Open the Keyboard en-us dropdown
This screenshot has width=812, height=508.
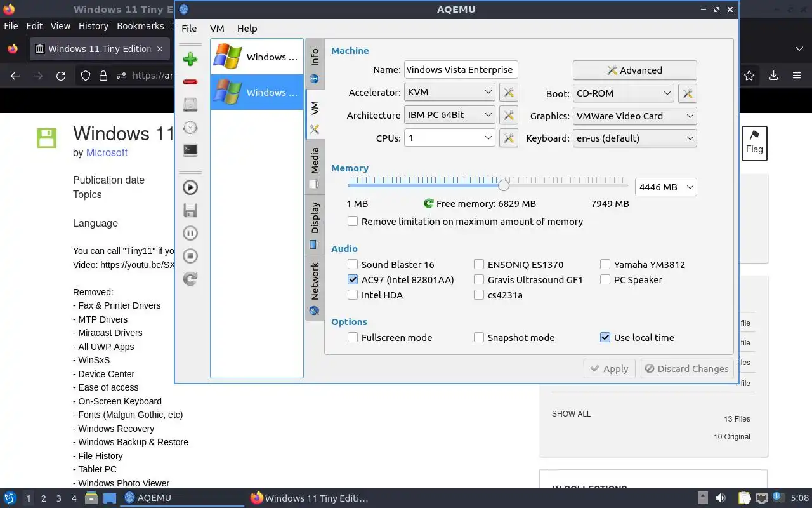pyautogui.click(x=634, y=138)
